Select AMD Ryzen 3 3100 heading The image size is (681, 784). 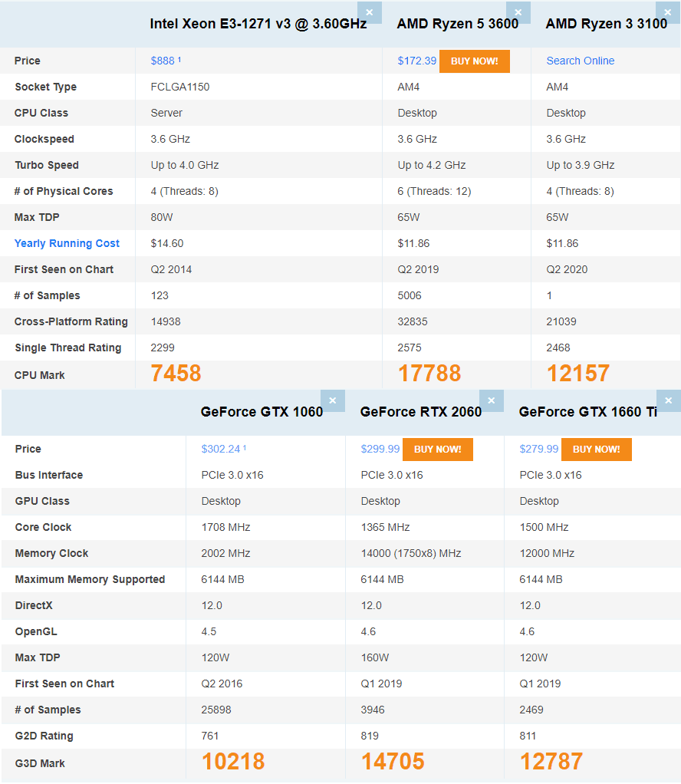coord(606,24)
